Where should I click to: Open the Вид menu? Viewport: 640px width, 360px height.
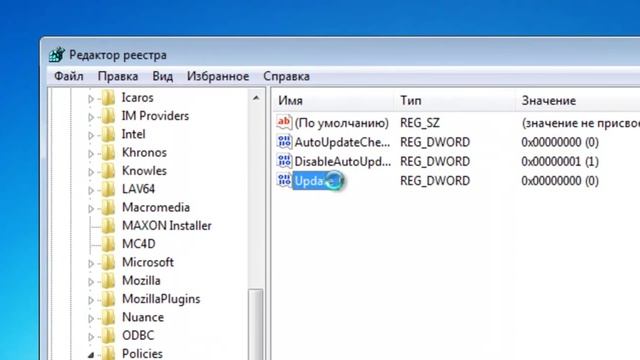point(162,76)
